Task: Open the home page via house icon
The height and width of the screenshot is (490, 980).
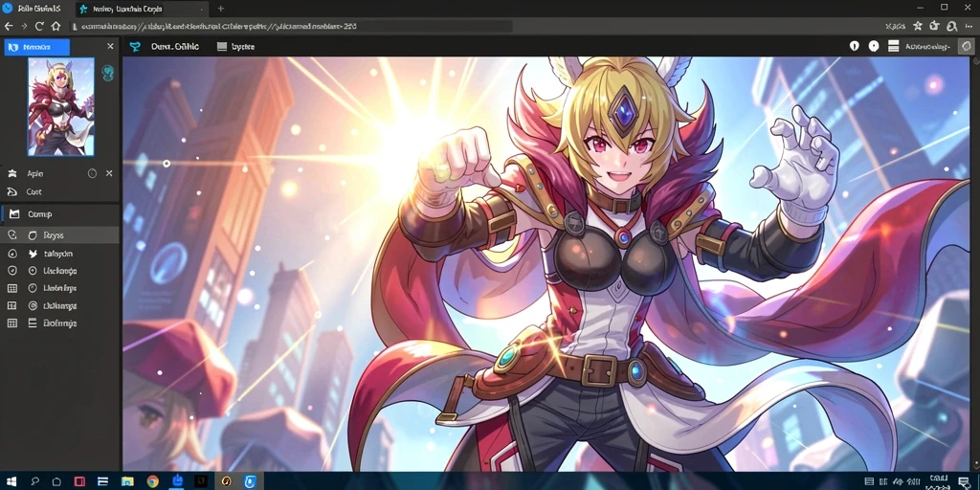Action: tap(56, 26)
